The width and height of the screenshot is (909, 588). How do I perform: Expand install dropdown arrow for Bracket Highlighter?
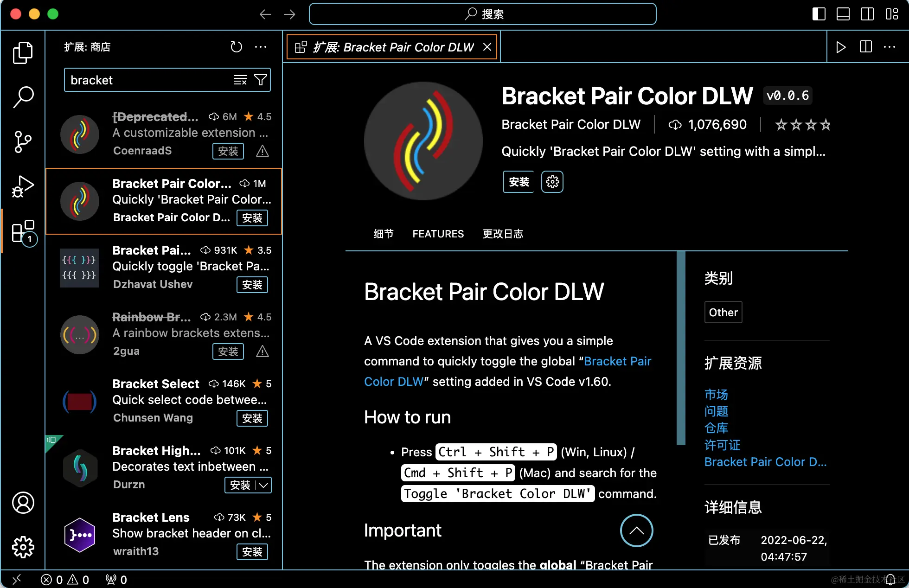[263, 485]
